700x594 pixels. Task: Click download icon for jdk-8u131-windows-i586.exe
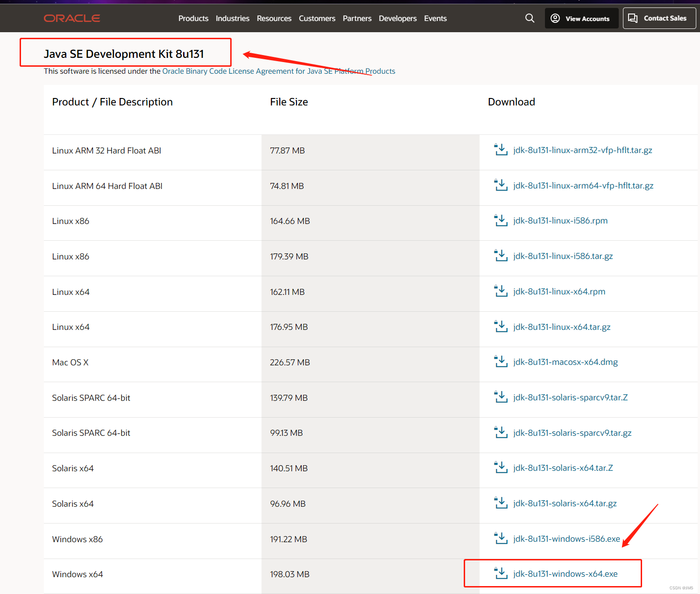501,538
